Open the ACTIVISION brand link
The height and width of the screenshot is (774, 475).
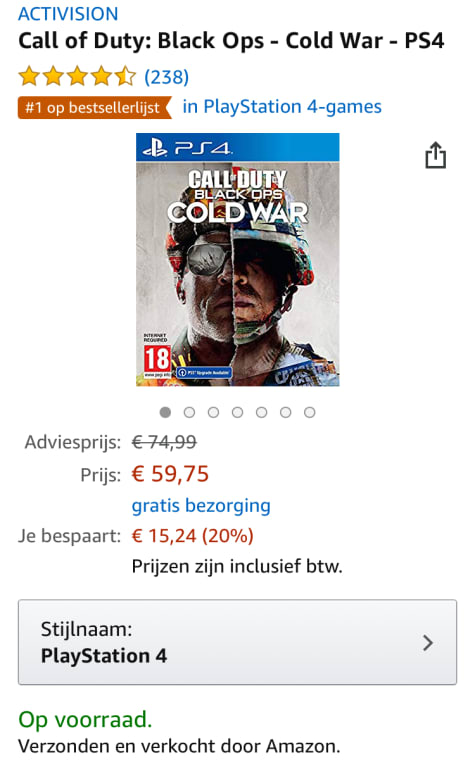pyautogui.click(x=68, y=13)
